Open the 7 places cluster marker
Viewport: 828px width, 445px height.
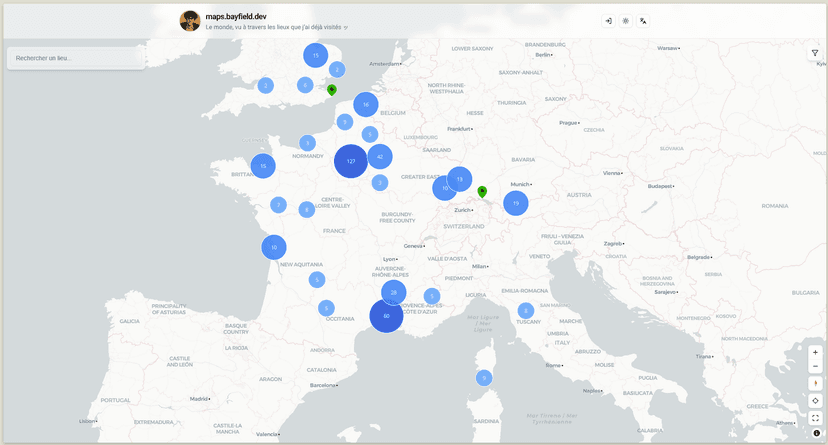point(278,205)
